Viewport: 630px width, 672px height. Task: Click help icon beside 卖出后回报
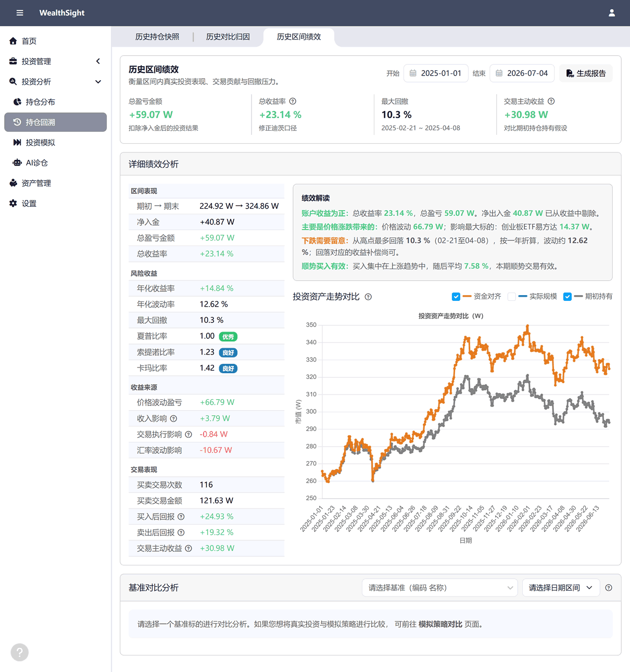[x=181, y=532]
